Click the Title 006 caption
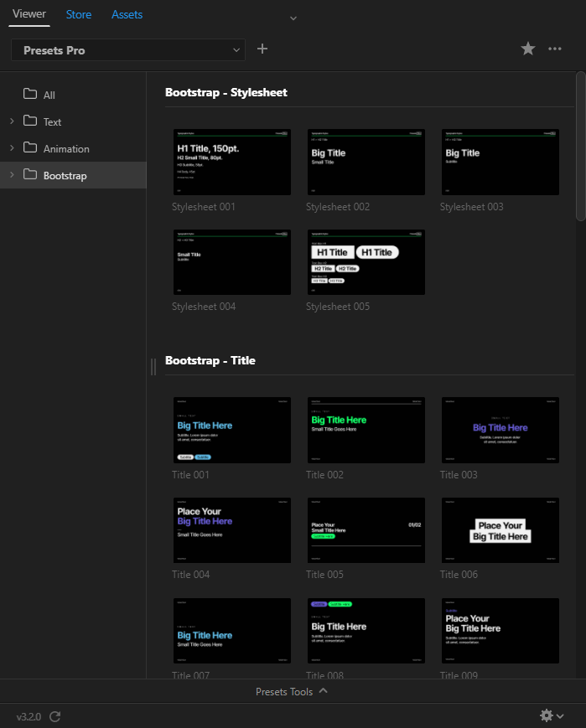The image size is (586, 728). click(459, 575)
